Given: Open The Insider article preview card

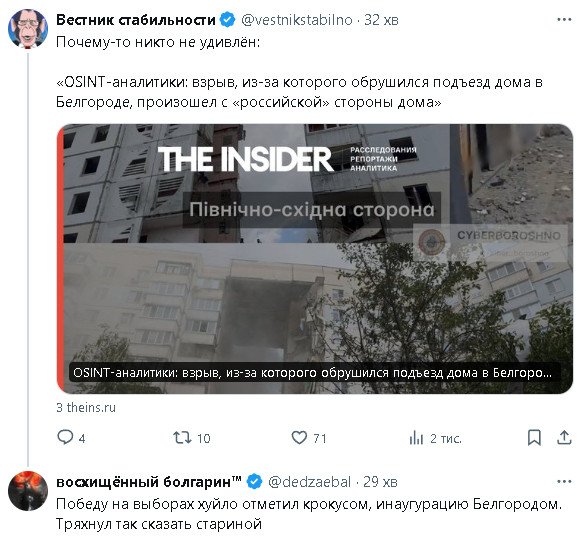Looking at the screenshot, I should [315, 259].
